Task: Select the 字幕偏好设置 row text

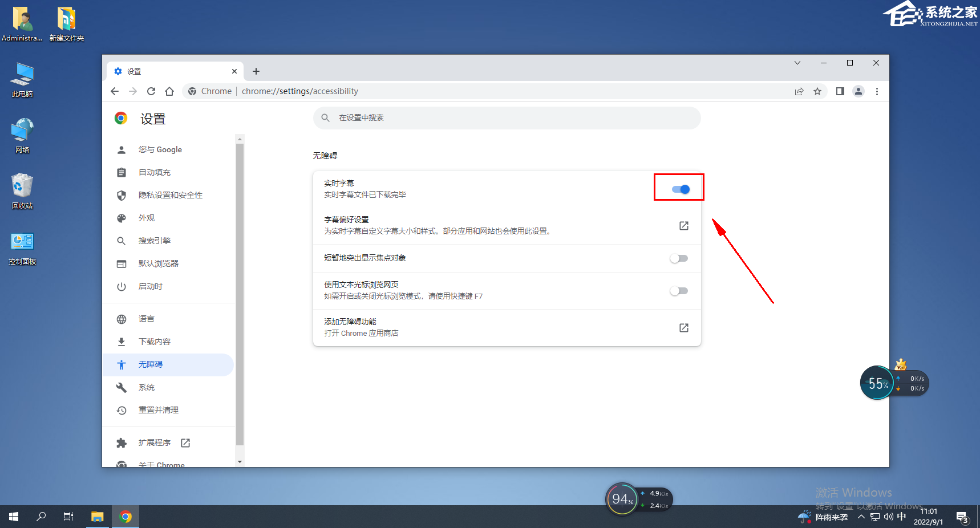Action: tap(346, 220)
